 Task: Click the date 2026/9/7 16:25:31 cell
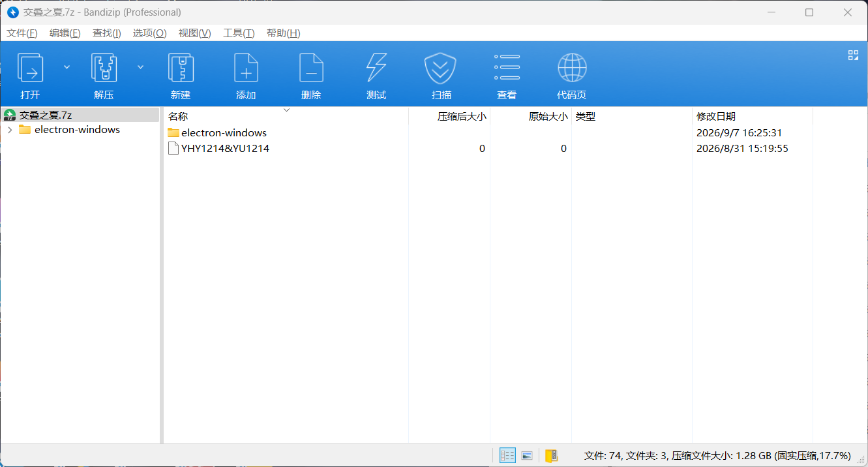click(739, 132)
